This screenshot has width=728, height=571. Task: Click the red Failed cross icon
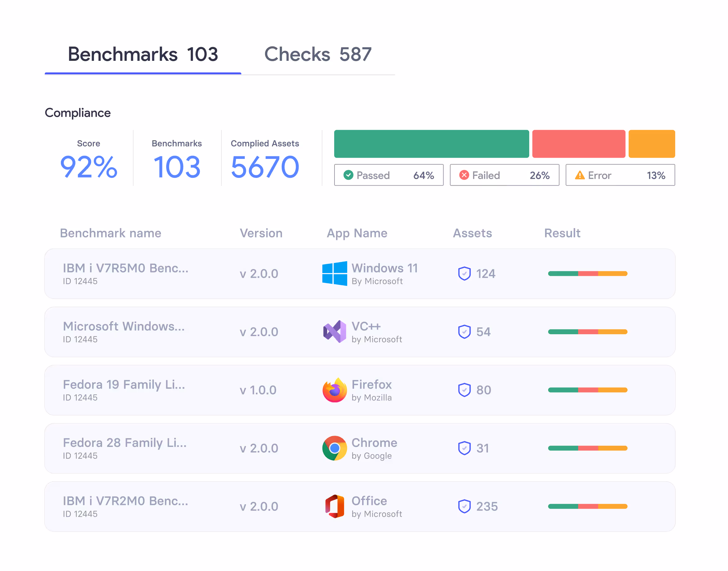pos(464,175)
